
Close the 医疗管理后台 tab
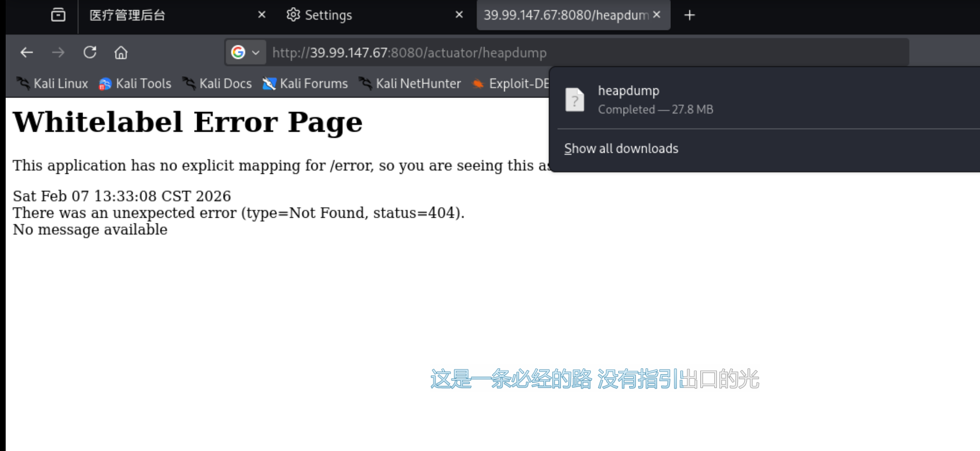[x=262, y=15]
